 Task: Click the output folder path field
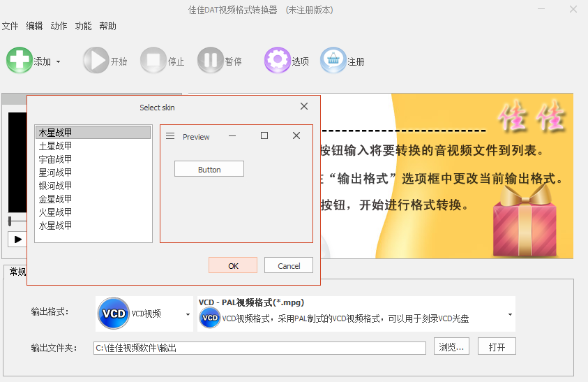coord(259,348)
